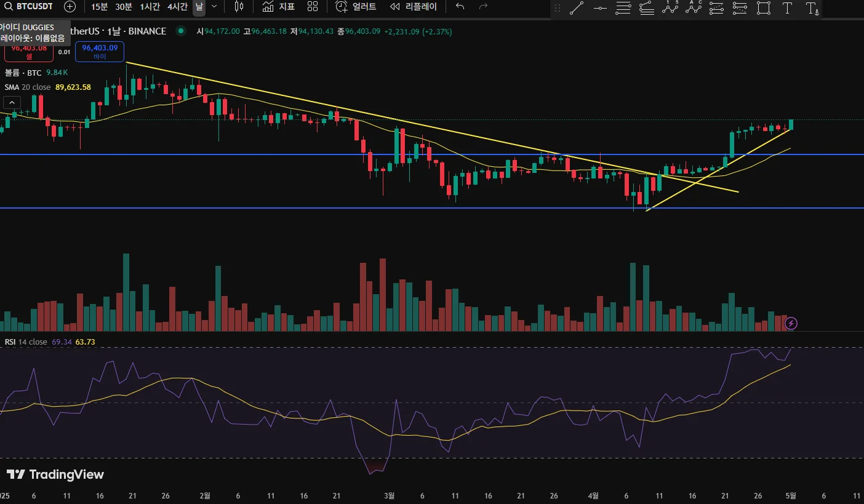Click the purple lightning bolt icon
This screenshot has height=504, width=864.
[x=792, y=323]
